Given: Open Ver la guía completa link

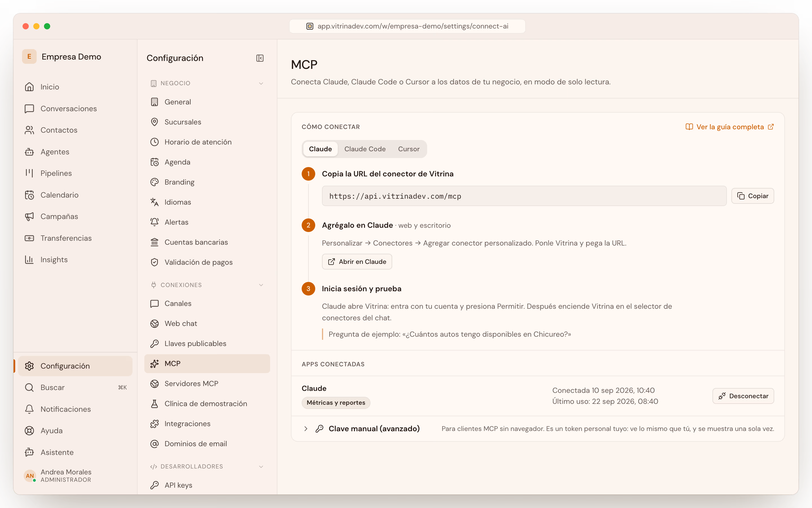Looking at the screenshot, I should coord(729,127).
